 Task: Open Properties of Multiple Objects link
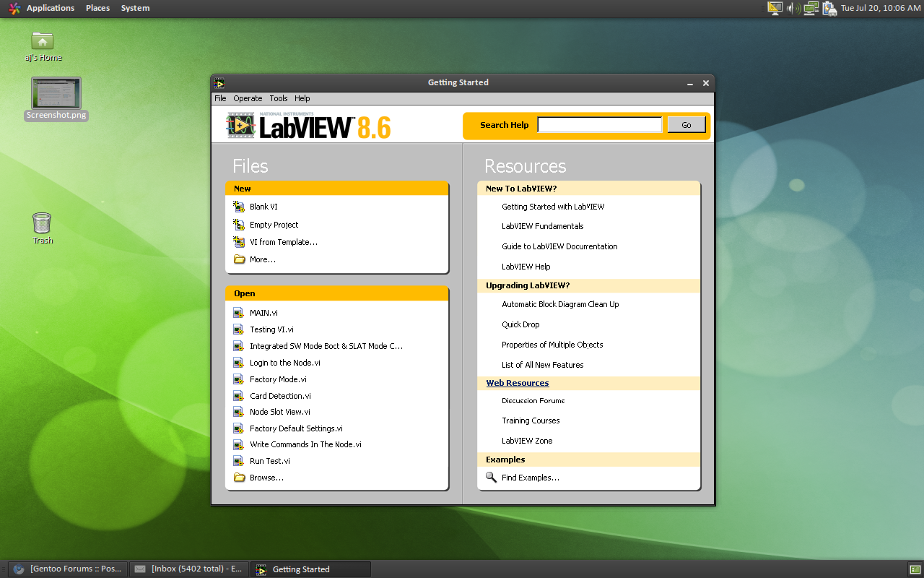(x=552, y=345)
